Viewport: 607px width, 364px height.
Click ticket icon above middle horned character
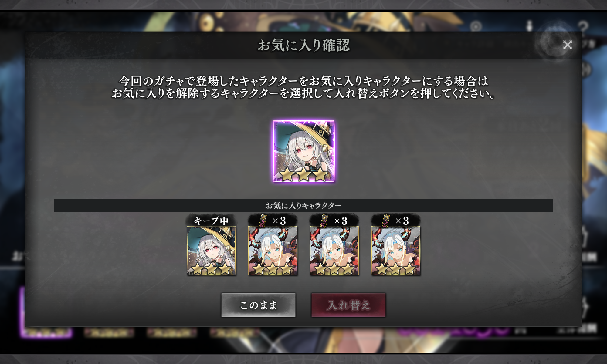(x=324, y=221)
